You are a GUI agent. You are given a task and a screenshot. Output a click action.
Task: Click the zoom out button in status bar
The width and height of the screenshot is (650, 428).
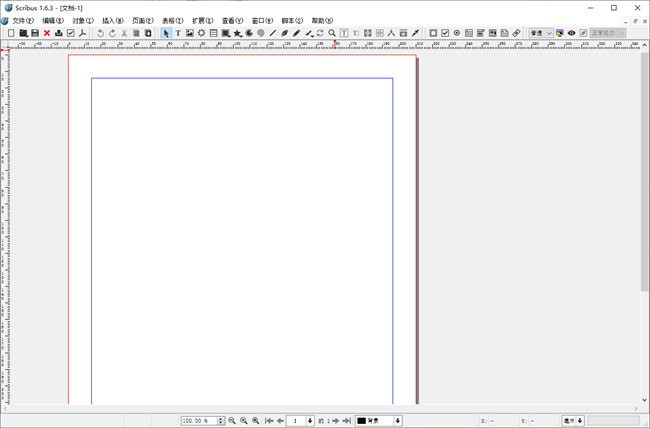click(232, 421)
